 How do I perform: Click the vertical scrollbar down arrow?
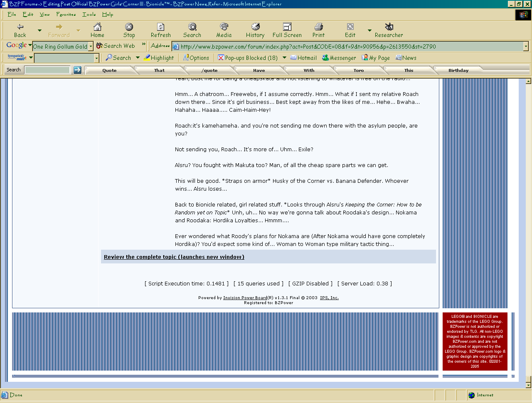click(x=529, y=385)
